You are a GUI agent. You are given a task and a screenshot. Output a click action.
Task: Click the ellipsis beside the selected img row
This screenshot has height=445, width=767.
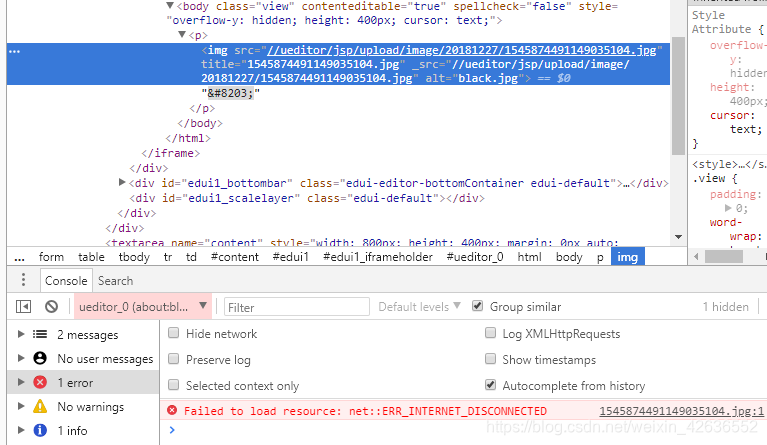coord(14,51)
